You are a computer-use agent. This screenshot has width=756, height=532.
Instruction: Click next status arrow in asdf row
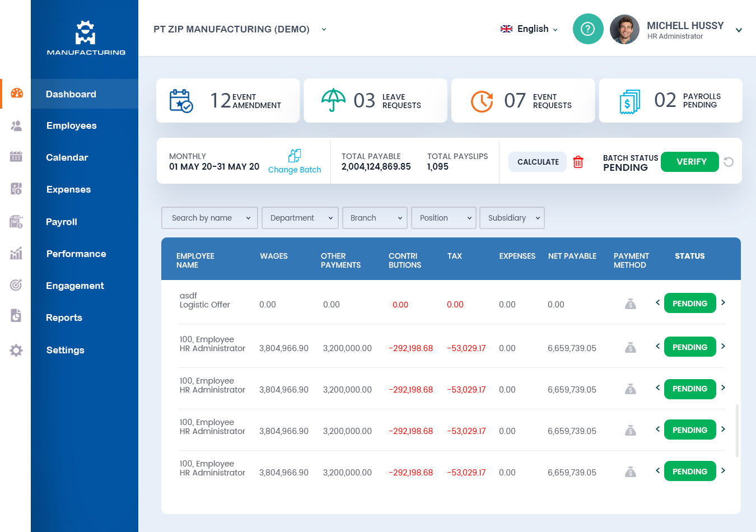click(x=723, y=302)
